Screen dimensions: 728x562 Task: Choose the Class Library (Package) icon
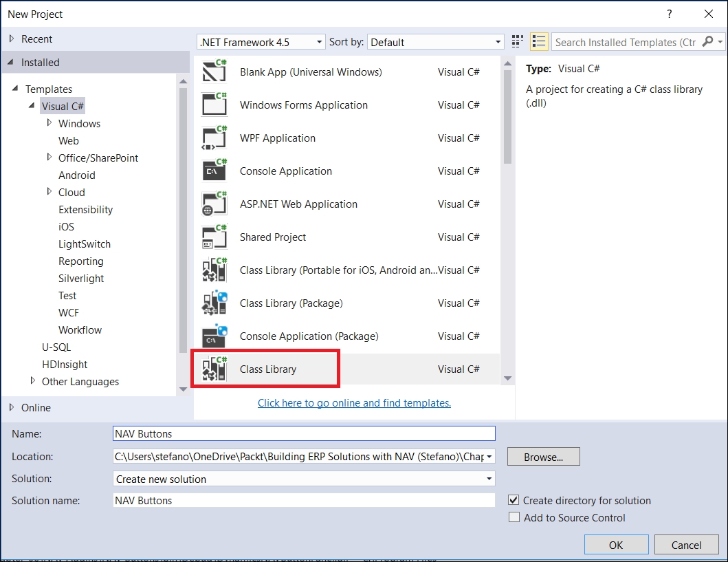pyautogui.click(x=214, y=303)
